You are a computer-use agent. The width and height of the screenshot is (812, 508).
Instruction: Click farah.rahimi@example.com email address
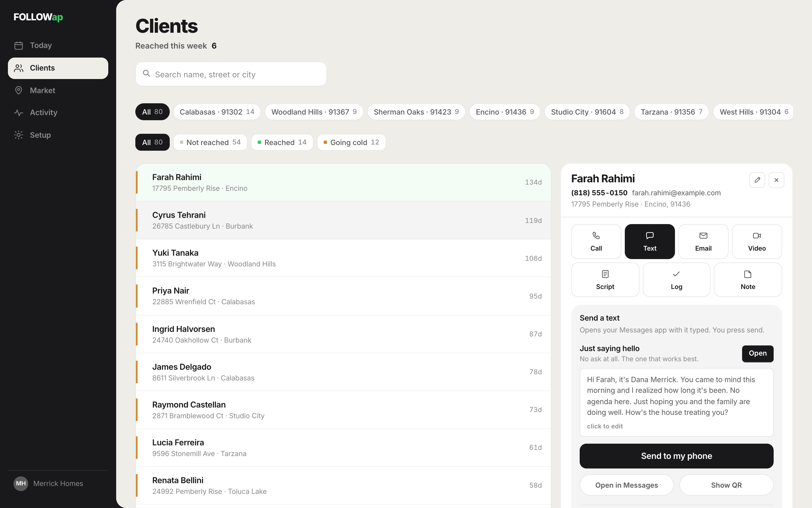(676, 193)
